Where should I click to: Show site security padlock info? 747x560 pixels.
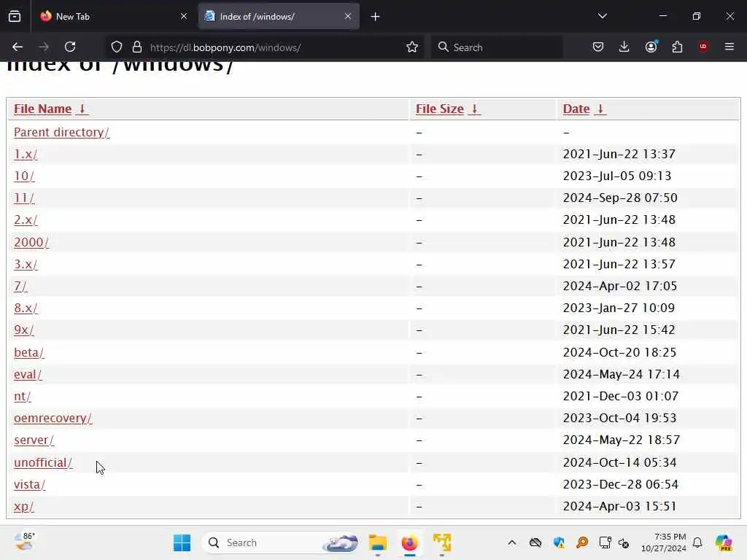point(137,47)
